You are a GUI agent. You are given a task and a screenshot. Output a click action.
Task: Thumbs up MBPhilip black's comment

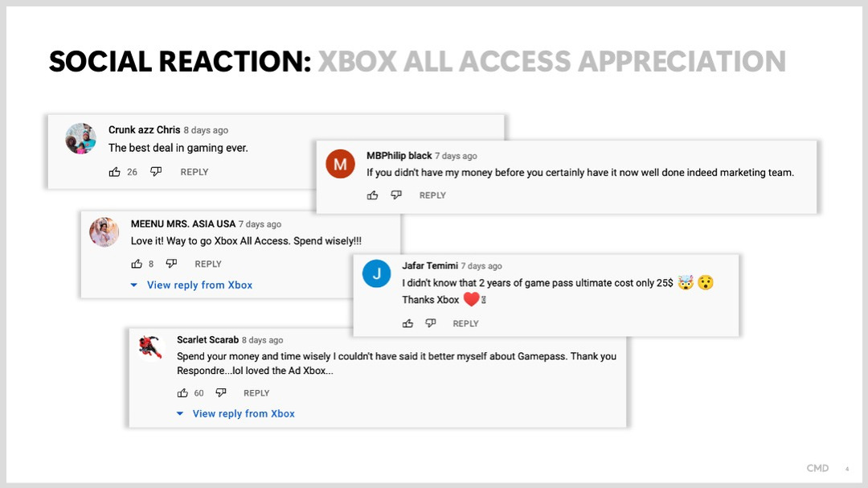pyautogui.click(x=373, y=195)
